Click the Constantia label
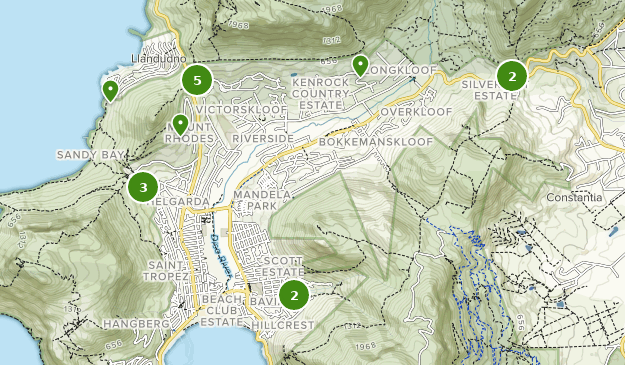 tap(574, 197)
